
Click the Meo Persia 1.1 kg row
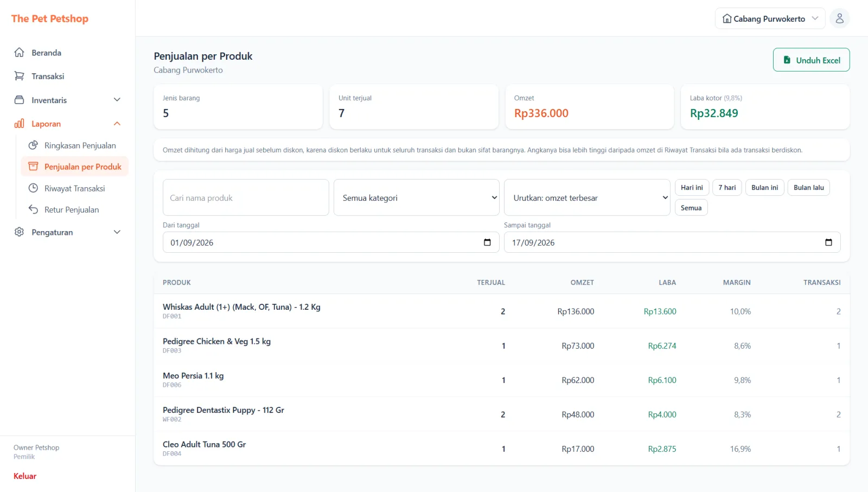coord(502,380)
